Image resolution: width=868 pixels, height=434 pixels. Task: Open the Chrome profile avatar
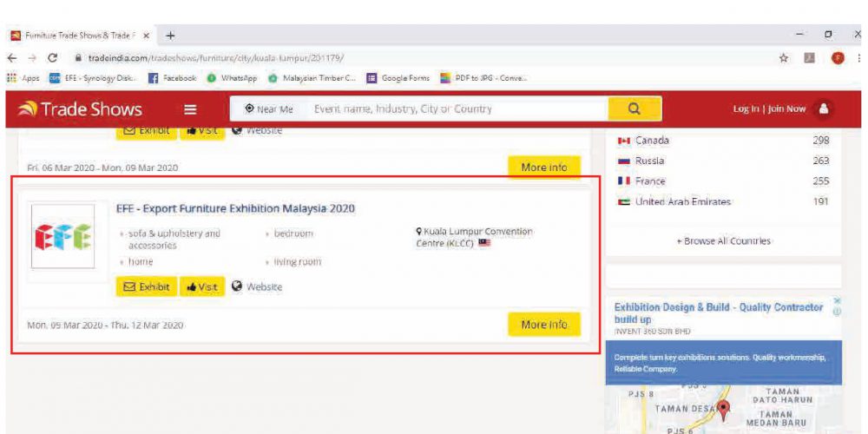(837, 58)
